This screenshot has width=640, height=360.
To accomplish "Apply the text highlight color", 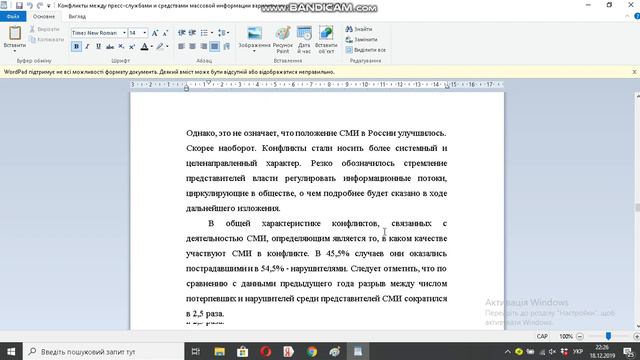I will coord(160,47).
